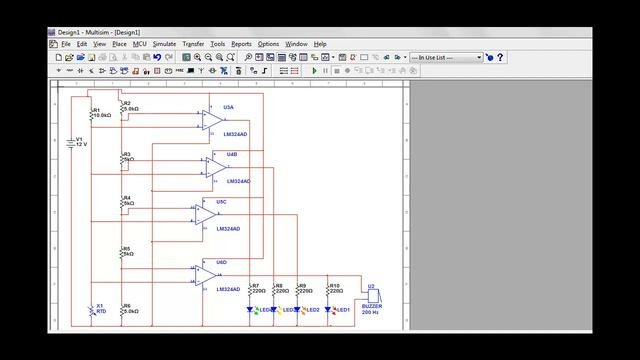Click the help question mark icon

(500, 58)
